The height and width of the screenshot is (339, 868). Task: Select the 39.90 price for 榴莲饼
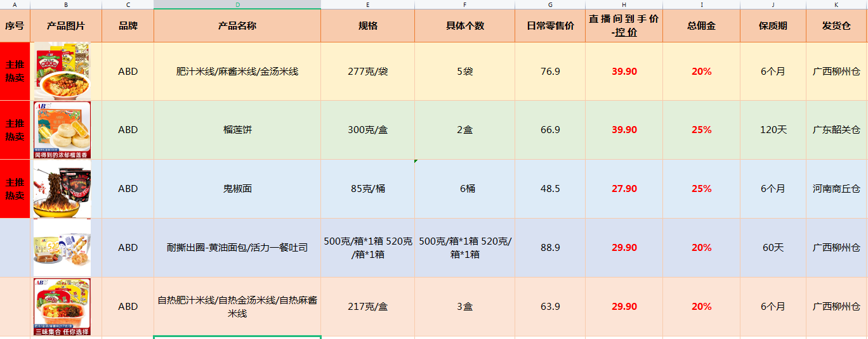pos(624,130)
